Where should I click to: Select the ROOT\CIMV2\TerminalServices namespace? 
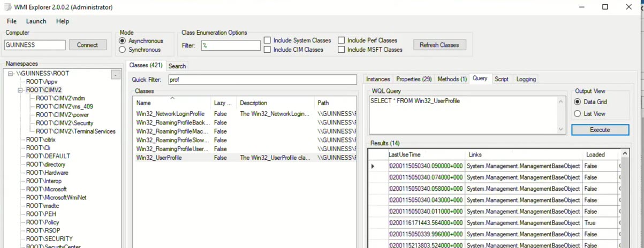click(x=75, y=131)
